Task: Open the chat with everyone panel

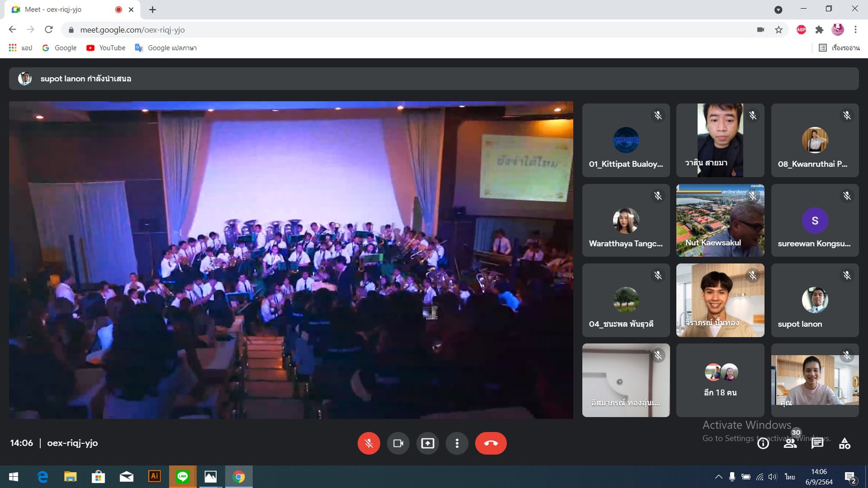Action: [x=817, y=443]
